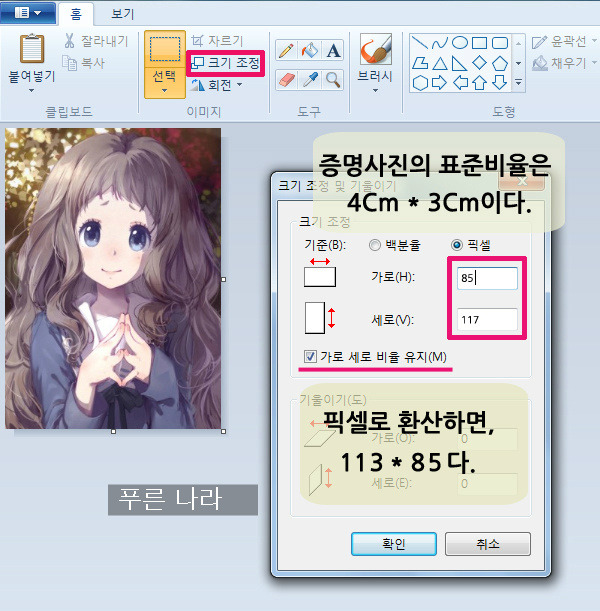Switch to the Home (홈) tab
The height and width of the screenshot is (611, 600).
click(x=76, y=14)
